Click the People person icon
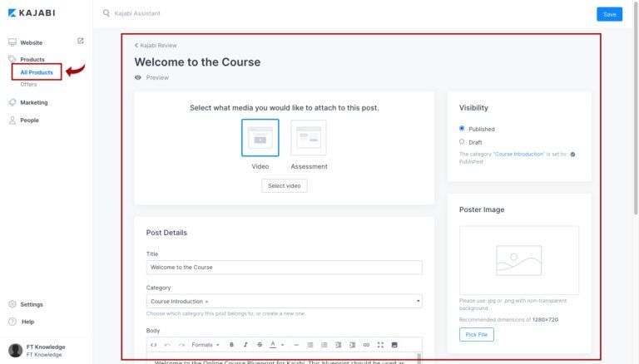The width and height of the screenshot is (639, 364). pyautogui.click(x=12, y=121)
